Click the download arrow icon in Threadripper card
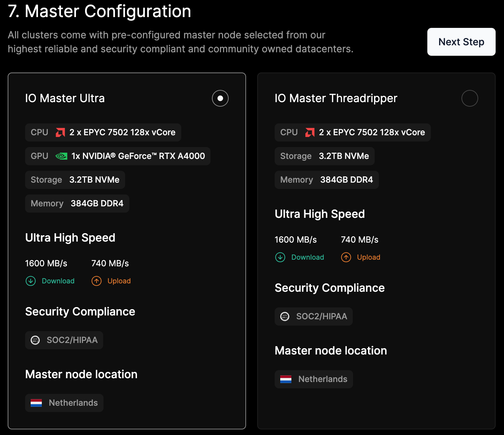The image size is (504, 435). (280, 257)
